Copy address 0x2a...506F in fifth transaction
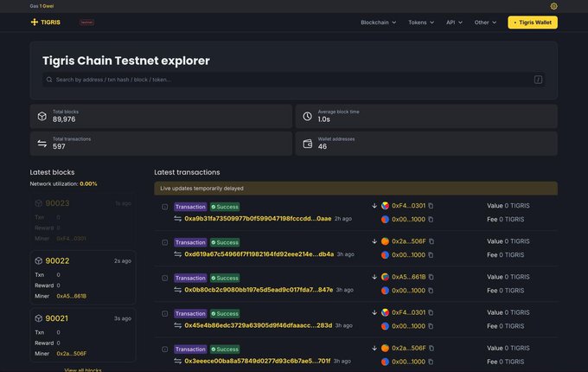 coord(431,349)
